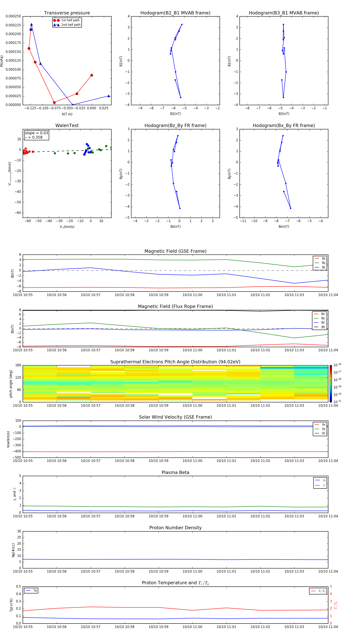
Task: Select 'βp' in the Plasma Beta legend
Action: pos(320,480)
